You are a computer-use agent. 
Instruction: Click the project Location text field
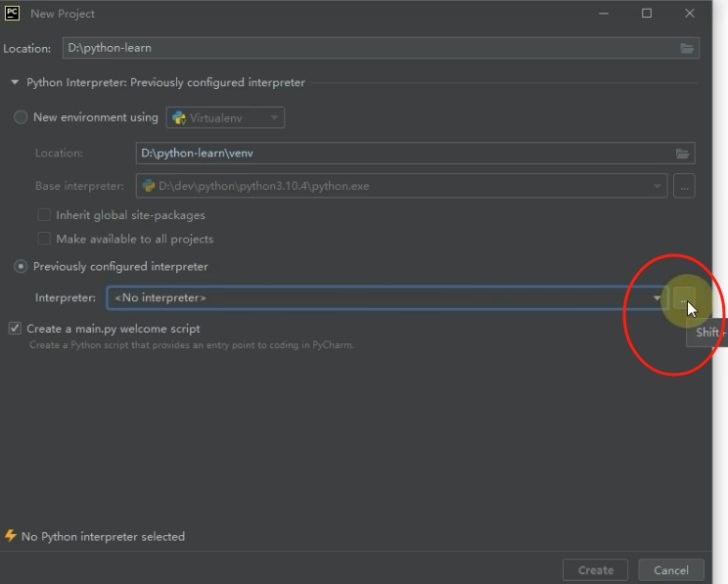[x=381, y=48]
